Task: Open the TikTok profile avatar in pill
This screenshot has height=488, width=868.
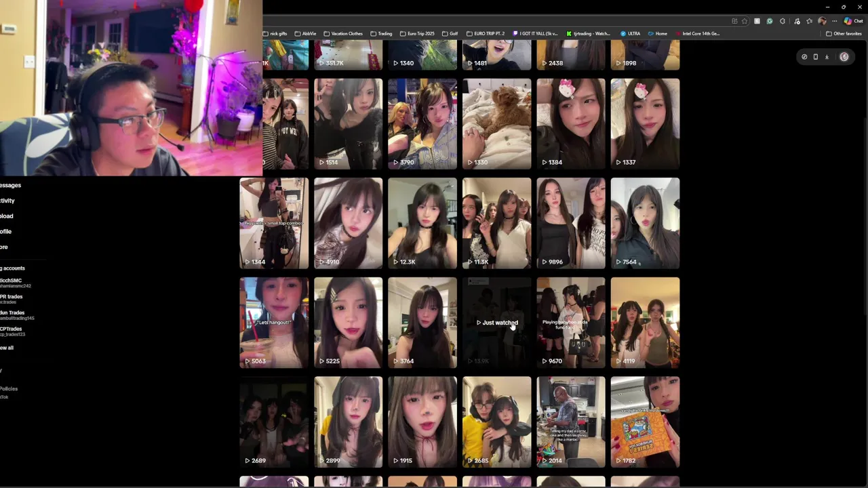Action: pyautogui.click(x=844, y=57)
